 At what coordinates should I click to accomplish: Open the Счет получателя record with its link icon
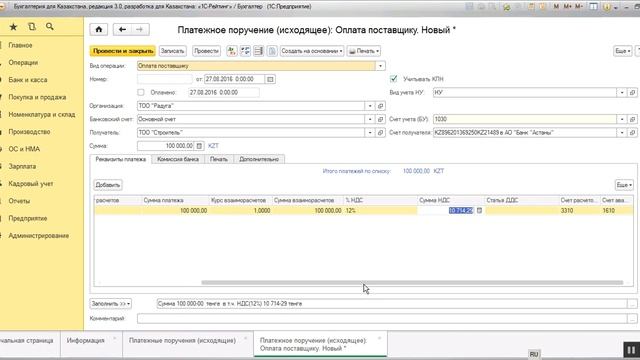click(632, 133)
